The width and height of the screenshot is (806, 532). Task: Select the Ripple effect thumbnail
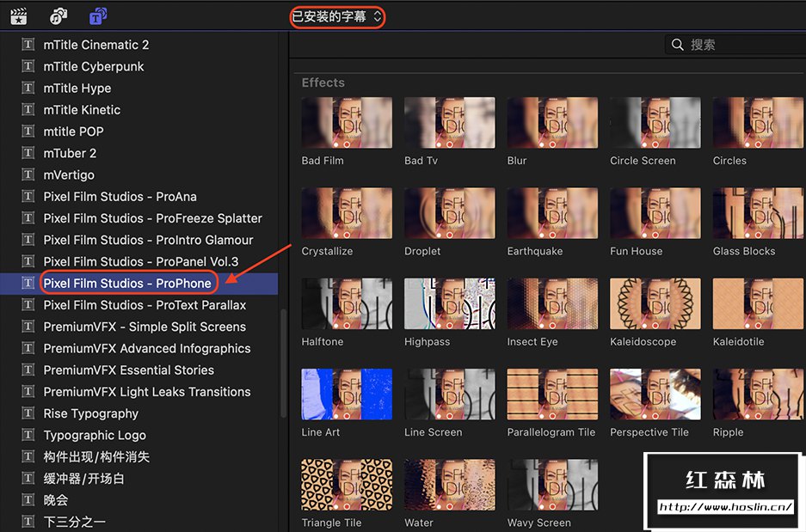coord(758,394)
